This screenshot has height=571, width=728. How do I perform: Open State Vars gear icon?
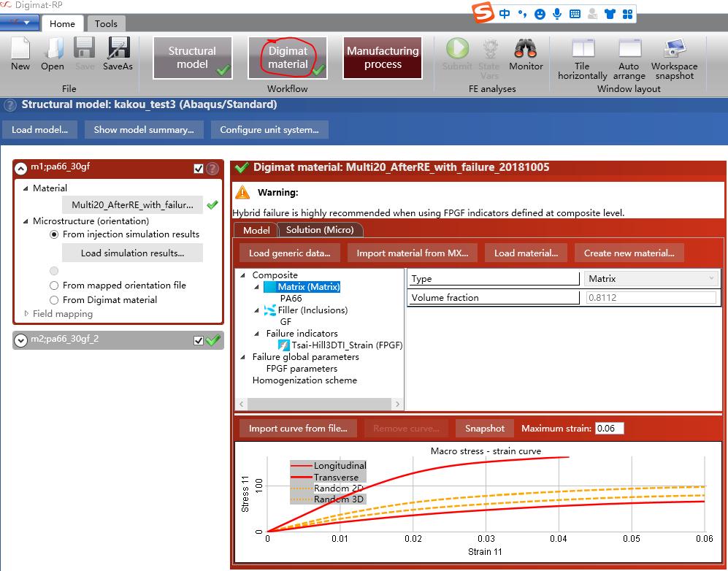[x=490, y=48]
